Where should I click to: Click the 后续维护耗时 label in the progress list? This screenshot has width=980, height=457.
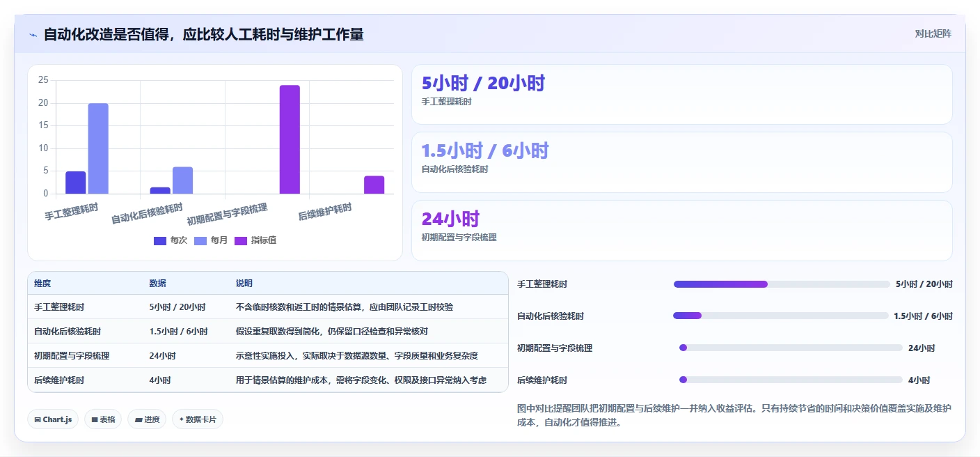coord(542,380)
